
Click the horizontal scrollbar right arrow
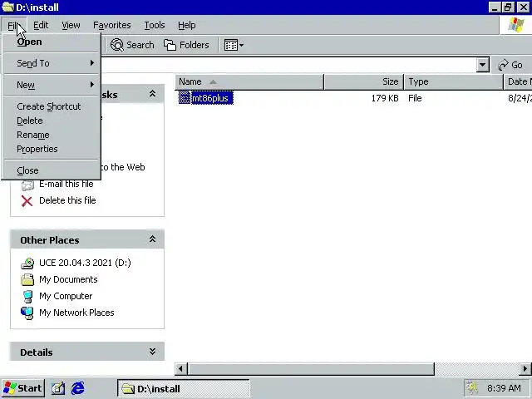(525, 369)
